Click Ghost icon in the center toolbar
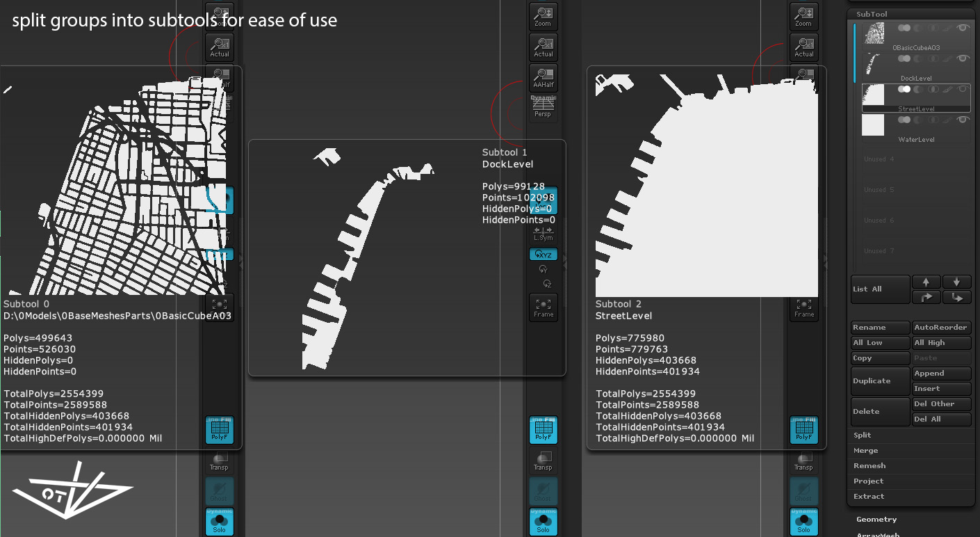The width and height of the screenshot is (980, 537). 544,490
